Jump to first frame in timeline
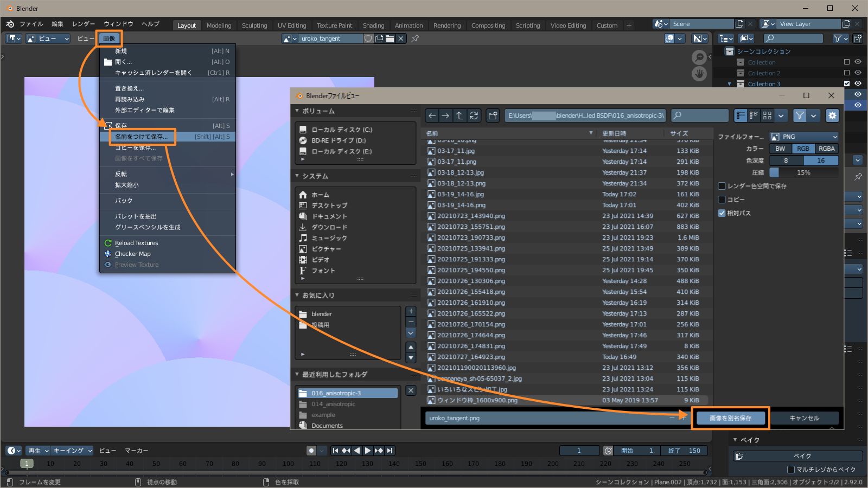Viewport: 868px width, 488px height. tap(335, 451)
